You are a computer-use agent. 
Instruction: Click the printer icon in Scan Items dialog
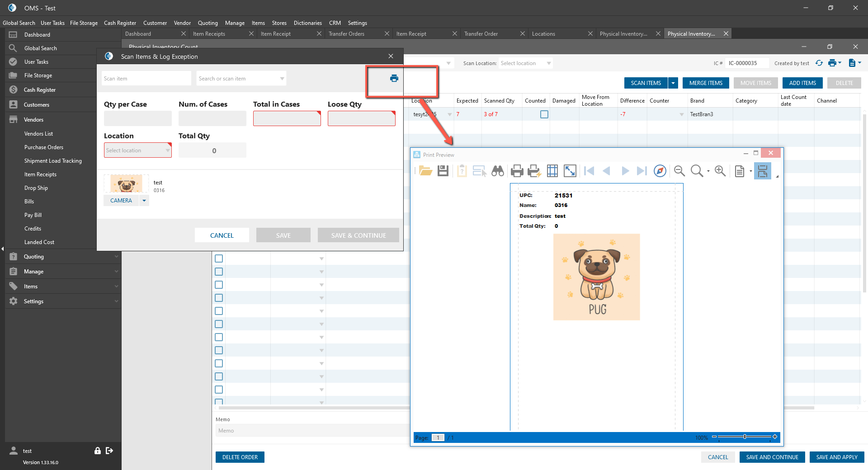(x=394, y=78)
